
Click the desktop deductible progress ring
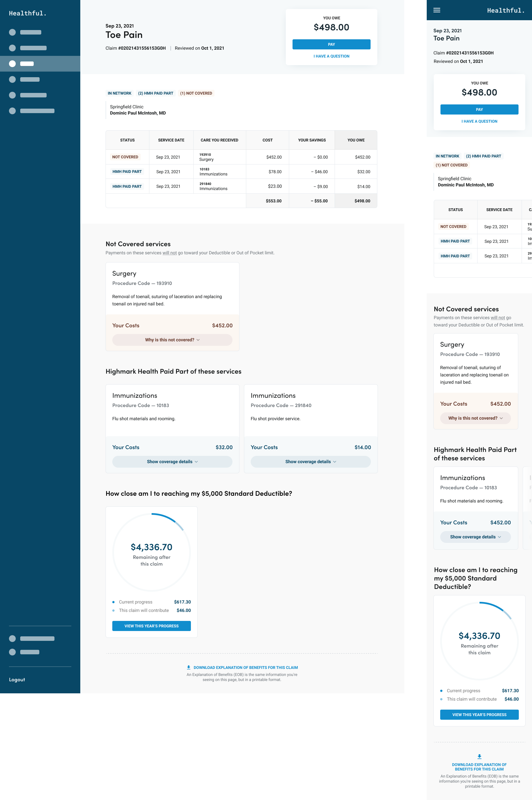point(151,552)
